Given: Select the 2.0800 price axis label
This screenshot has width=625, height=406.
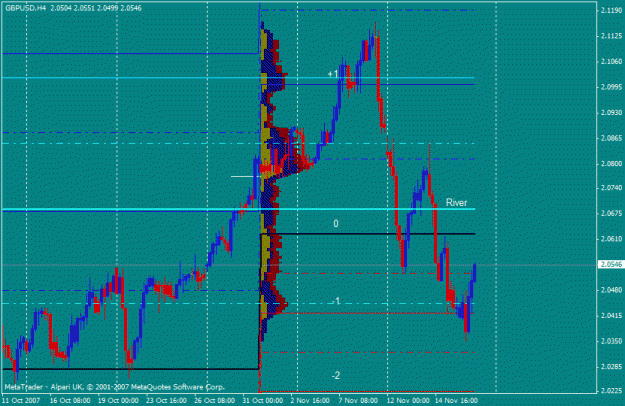Looking at the screenshot, I should coord(611,163).
